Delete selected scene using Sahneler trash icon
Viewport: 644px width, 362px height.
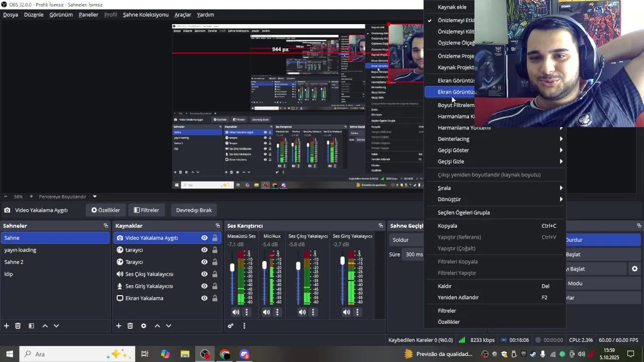pyautogui.click(x=18, y=326)
